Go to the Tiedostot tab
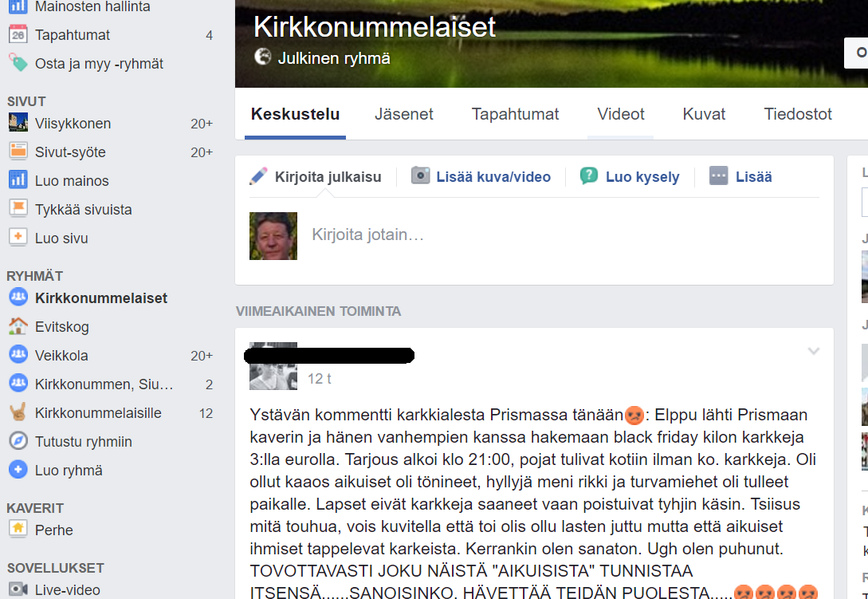The height and width of the screenshot is (599, 868). [x=798, y=114]
